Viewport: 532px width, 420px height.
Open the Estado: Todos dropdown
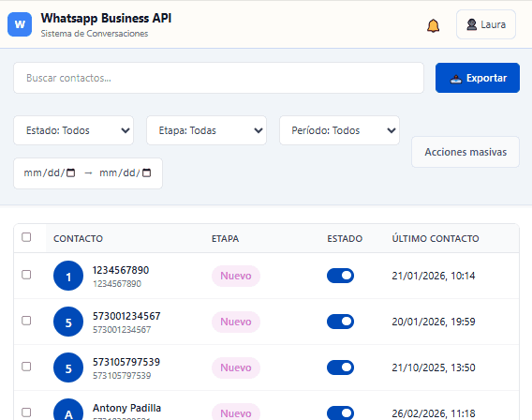click(x=74, y=130)
